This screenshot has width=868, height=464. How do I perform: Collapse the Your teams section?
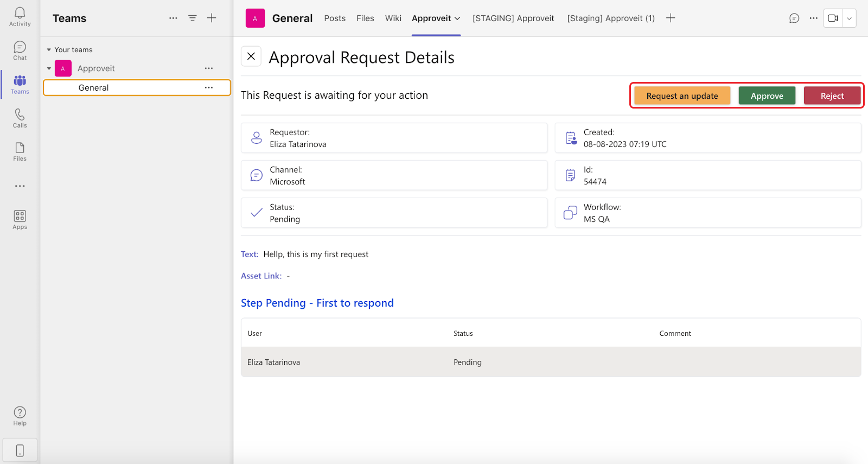tap(49, 50)
